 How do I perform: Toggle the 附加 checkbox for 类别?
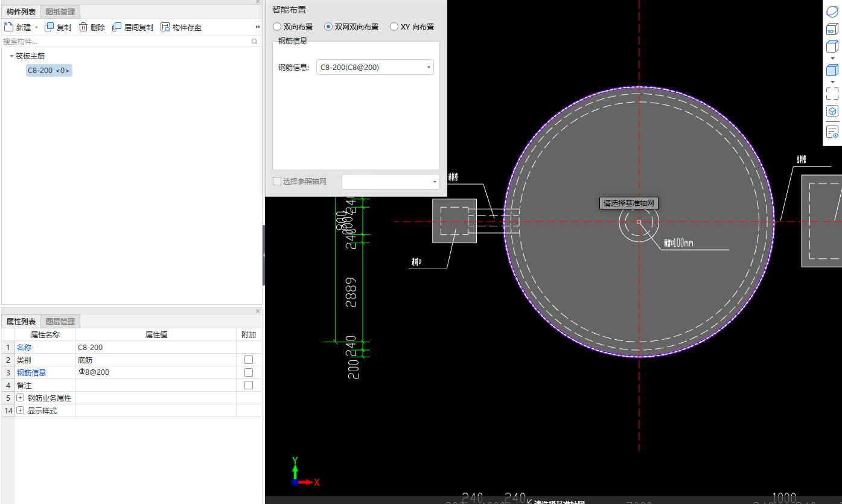click(x=249, y=360)
